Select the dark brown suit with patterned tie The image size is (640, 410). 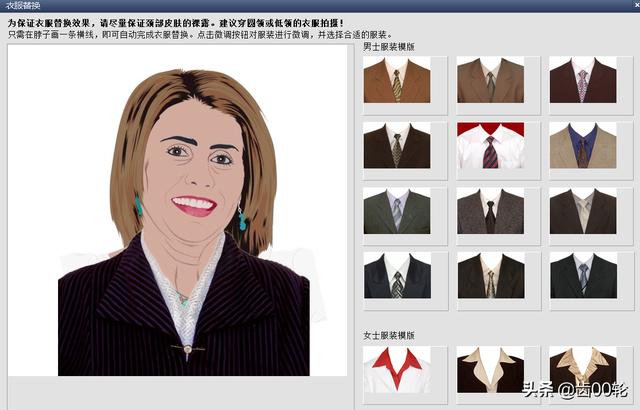point(397,146)
